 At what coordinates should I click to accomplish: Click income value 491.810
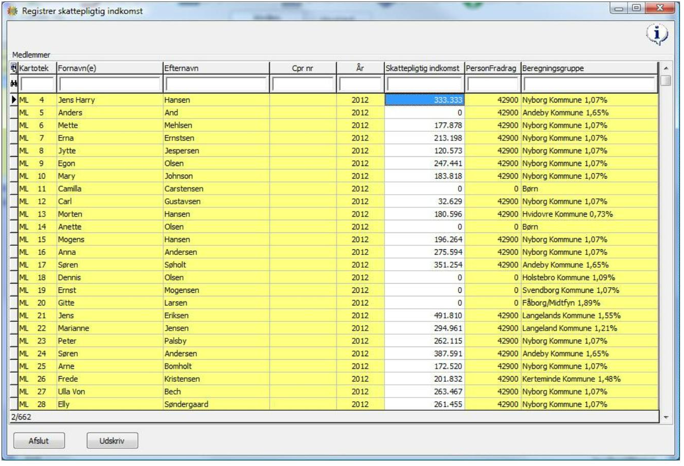[x=448, y=315]
